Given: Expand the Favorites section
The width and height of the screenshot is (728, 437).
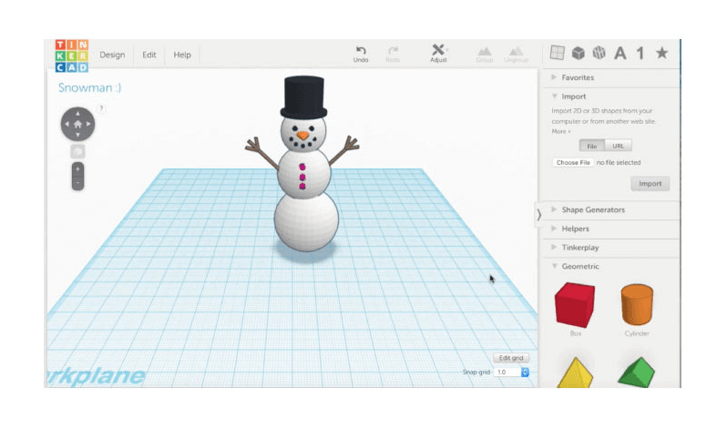Looking at the screenshot, I should [577, 77].
